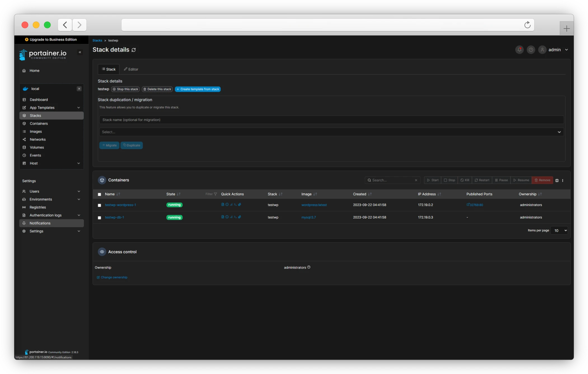Viewport: 588px width, 374px height.
Task: Click the stack name input field
Action: click(x=331, y=120)
